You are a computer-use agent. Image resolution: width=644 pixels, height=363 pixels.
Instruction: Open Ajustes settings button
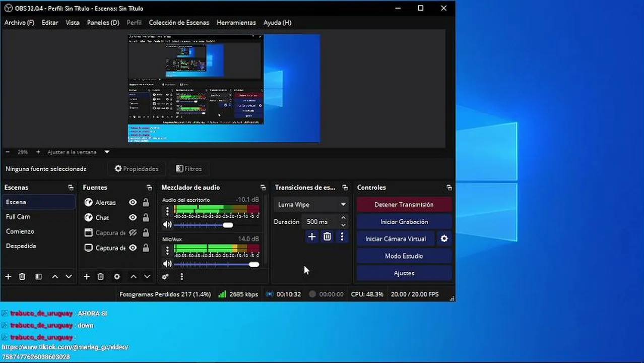404,273
